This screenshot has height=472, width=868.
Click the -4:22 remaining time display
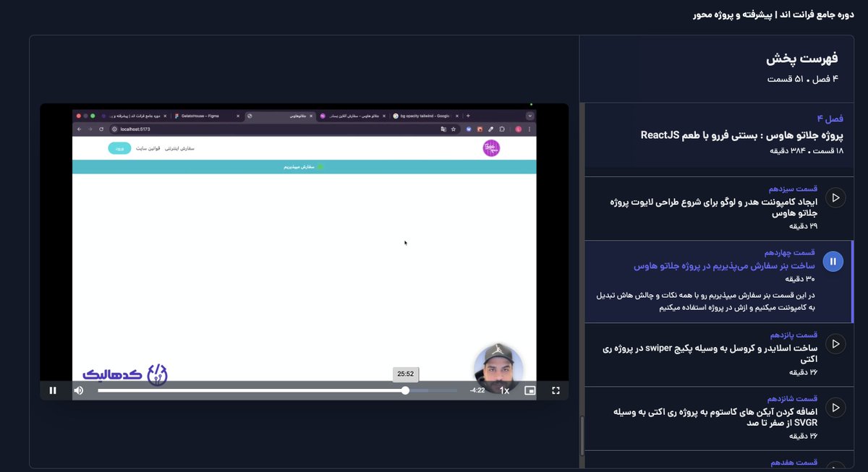477,390
